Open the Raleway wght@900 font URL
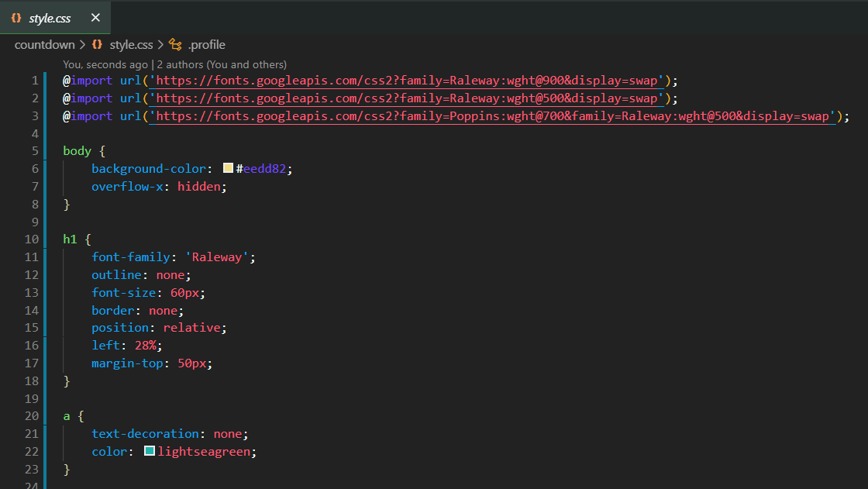Viewport: 868px width, 489px height. [406, 81]
